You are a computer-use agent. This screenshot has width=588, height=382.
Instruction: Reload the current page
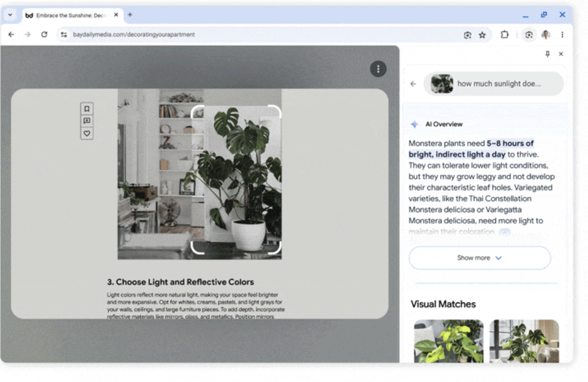(x=44, y=35)
